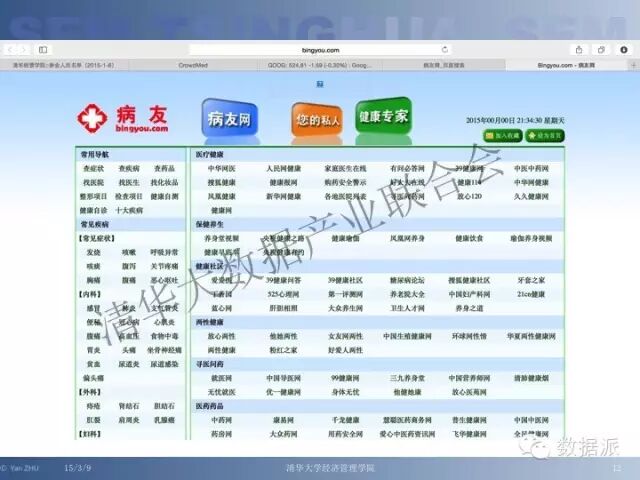Click the red cross bingyou.com logo
The width and height of the screenshot is (640, 480).
(x=123, y=119)
